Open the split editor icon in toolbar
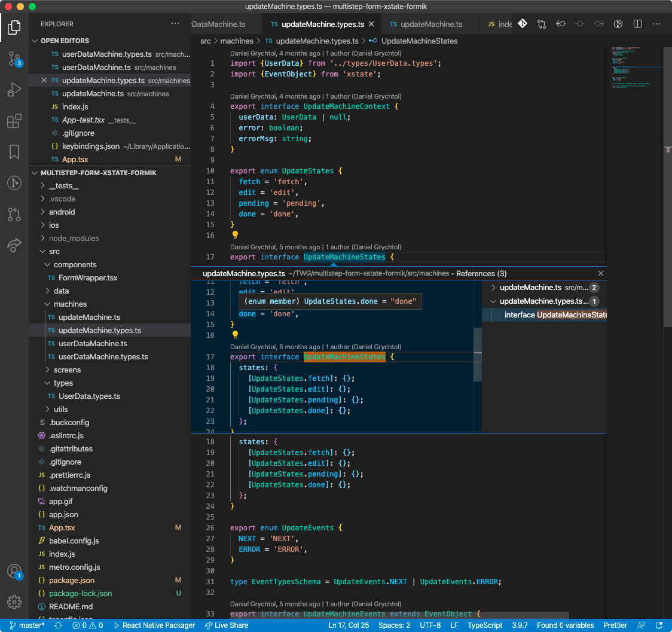Viewport: 672px width, 632px height. [x=637, y=24]
